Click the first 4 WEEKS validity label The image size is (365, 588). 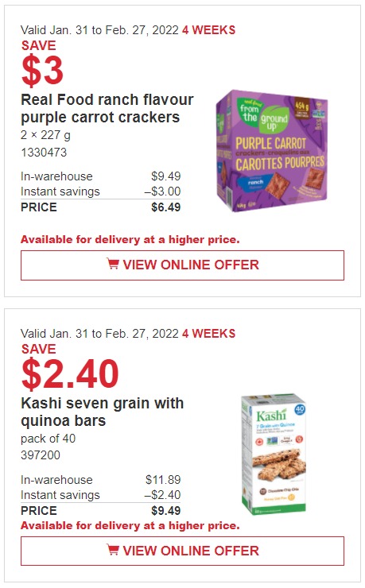[208, 30]
